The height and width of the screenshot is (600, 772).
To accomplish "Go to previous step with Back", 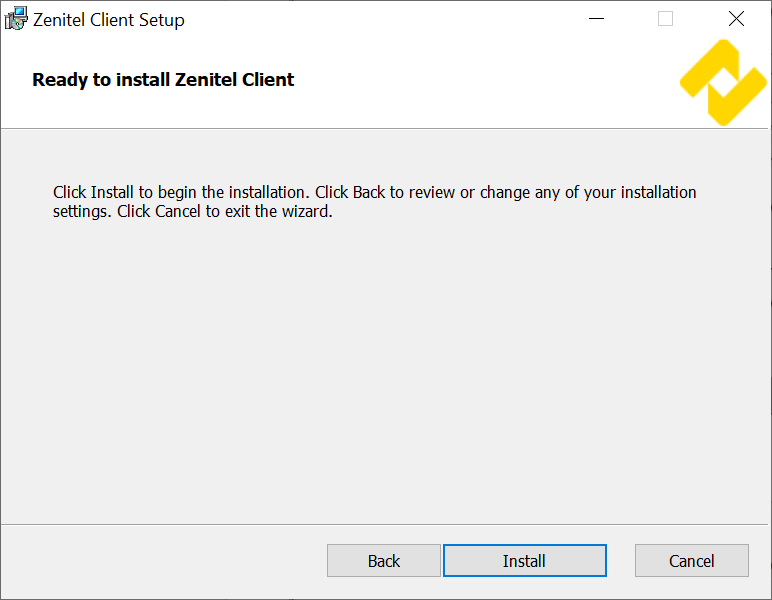I will [384, 561].
